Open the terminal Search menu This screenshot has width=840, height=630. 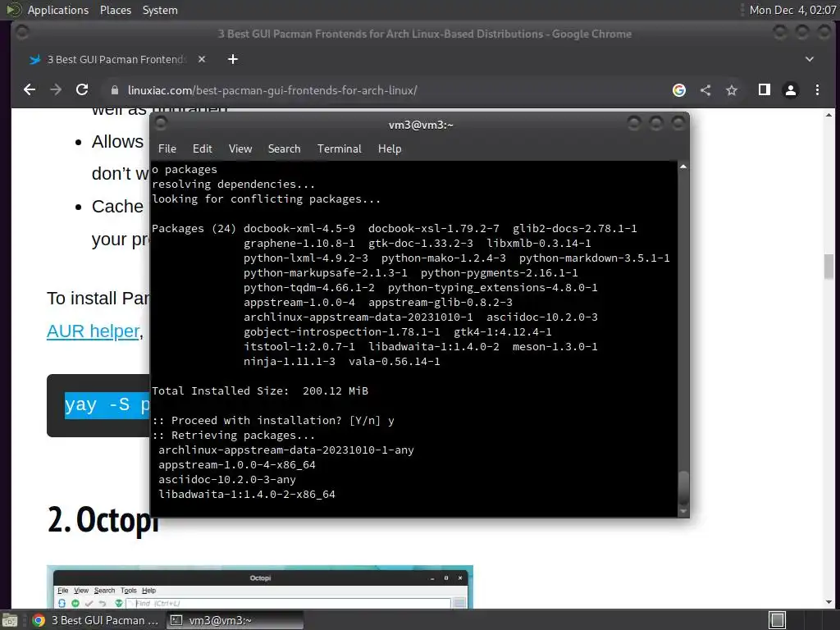tap(284, 148)
